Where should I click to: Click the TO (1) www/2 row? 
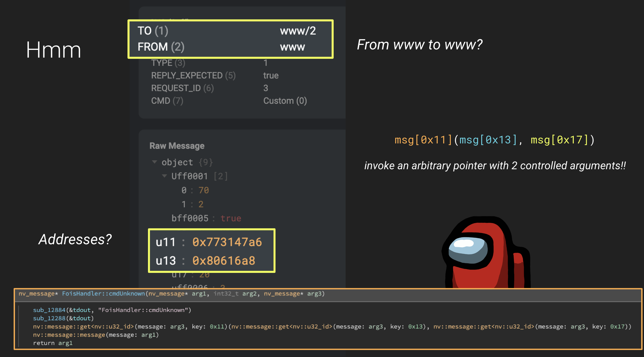pos(226,31)
